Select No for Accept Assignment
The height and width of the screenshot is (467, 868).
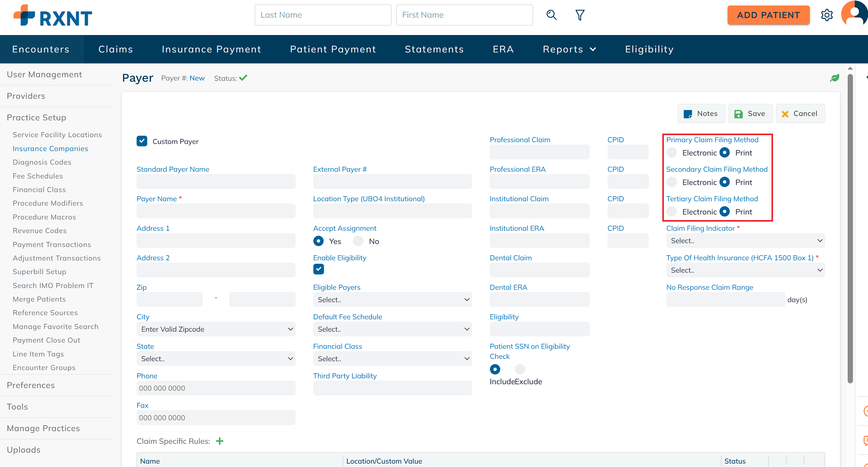(358, 241)
